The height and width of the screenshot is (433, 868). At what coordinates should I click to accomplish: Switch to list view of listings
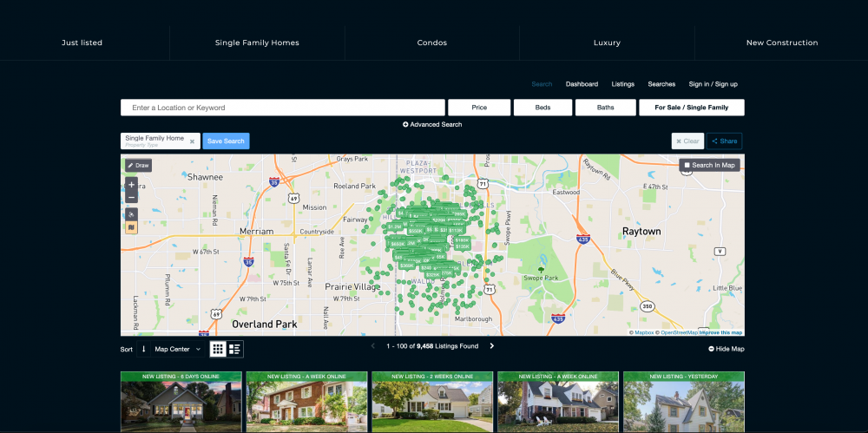pos(234,349)
